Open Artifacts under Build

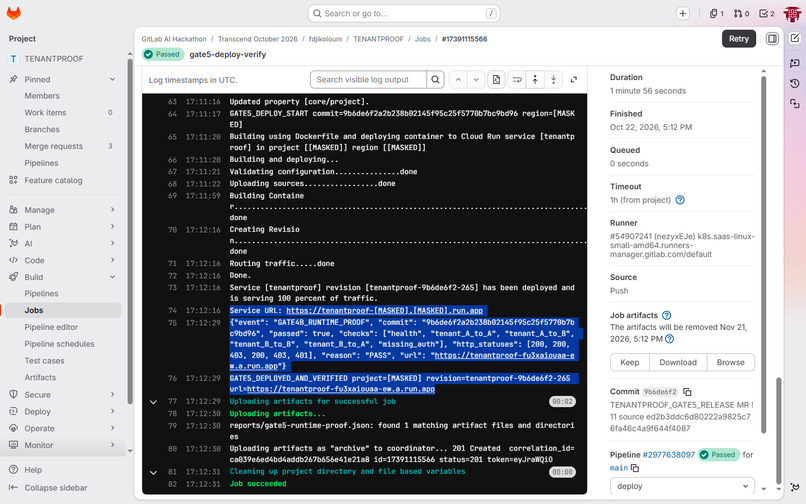pyautogui.click(x=63, y=377)
